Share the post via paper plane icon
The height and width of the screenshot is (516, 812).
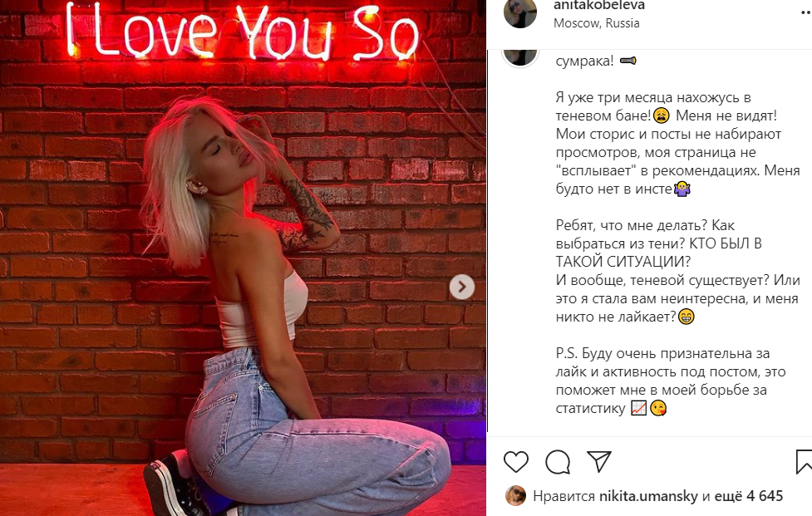point(599,460)
